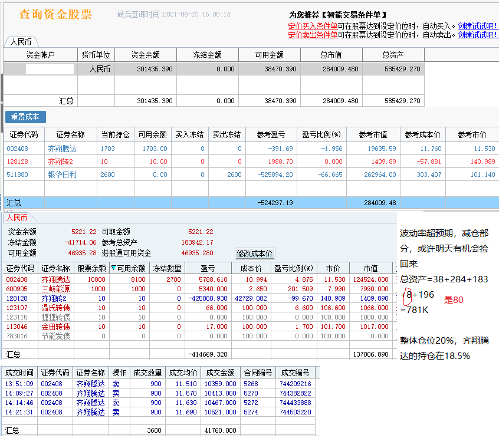Click the 定价买入条件单 link
This screenshot has width=499, height=448.
313,26
